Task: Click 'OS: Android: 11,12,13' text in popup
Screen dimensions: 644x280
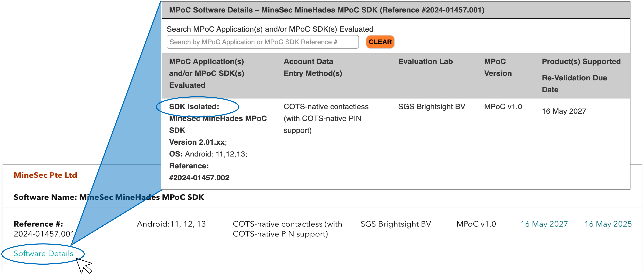Action: click(208, 154)
